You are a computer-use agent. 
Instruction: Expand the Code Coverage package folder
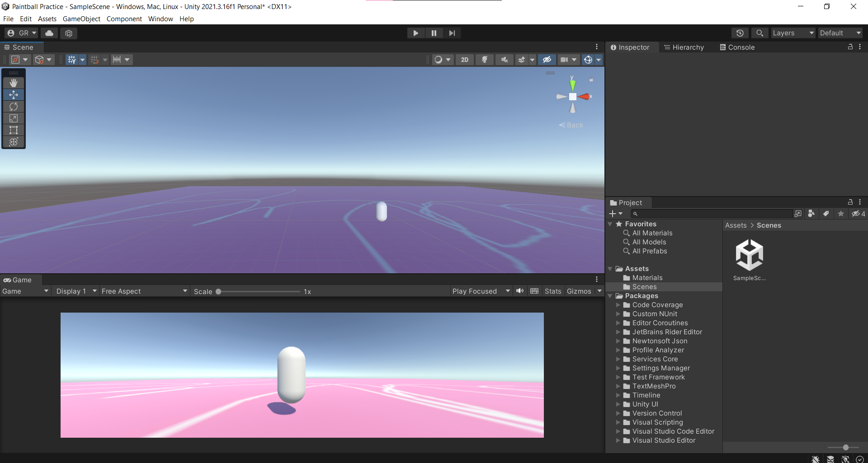(x=618, y=305)
